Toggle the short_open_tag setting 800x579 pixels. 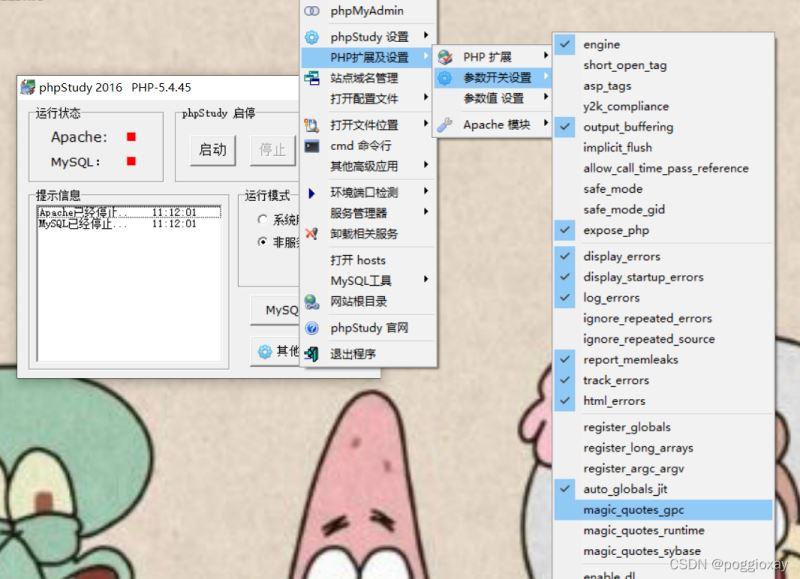[x=625, y=65]
